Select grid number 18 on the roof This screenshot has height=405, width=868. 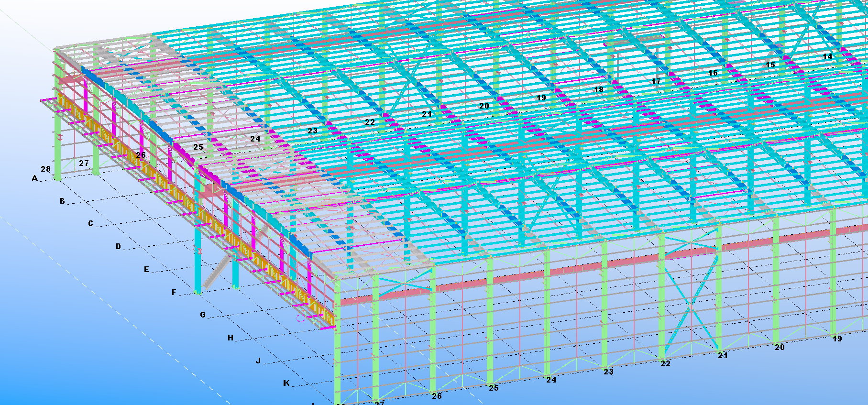coord(599,90)
